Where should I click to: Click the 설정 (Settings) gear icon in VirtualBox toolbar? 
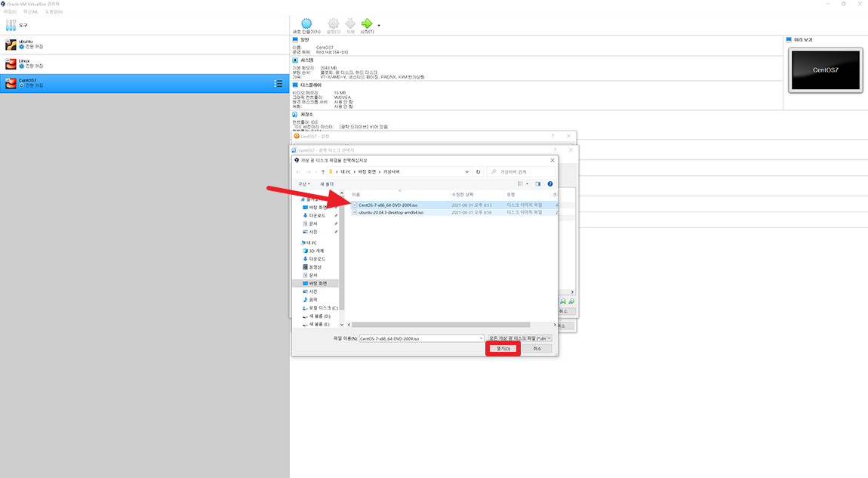334,23
